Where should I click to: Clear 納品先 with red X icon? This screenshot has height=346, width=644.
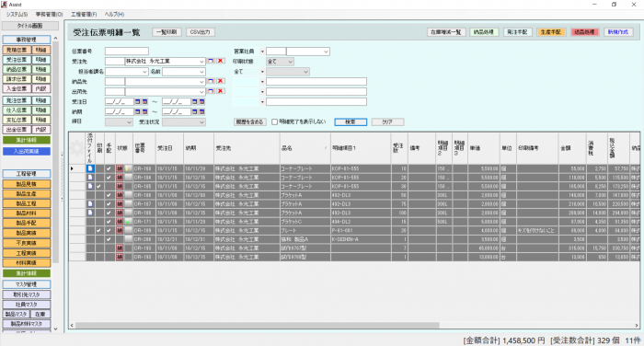coord(221,81)
